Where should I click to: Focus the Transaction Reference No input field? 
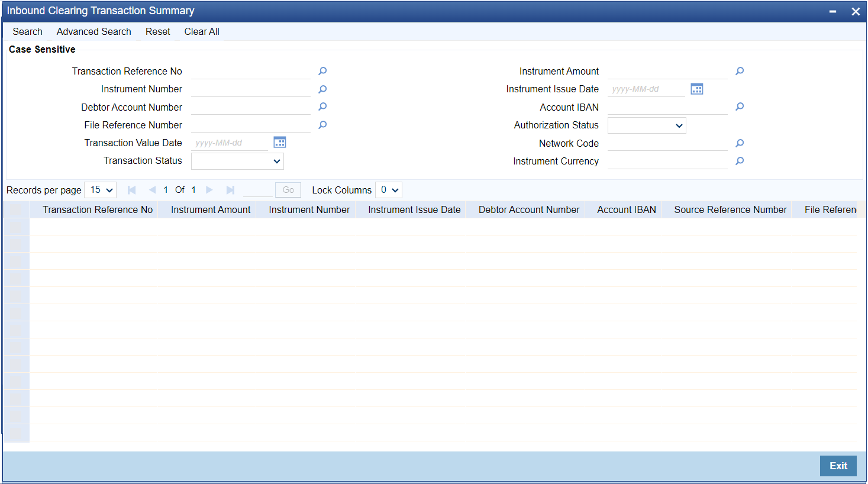[x=251, y=72]
